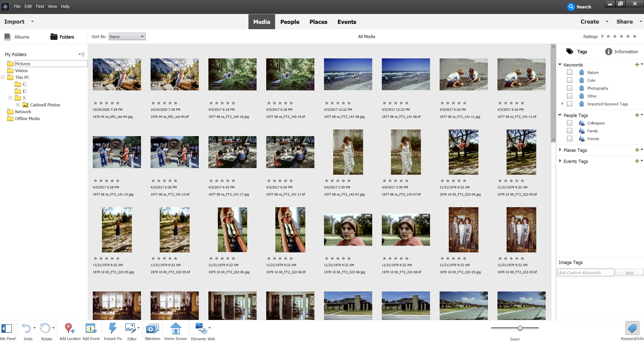
Task: Open the Find menu
Action: 40,6
